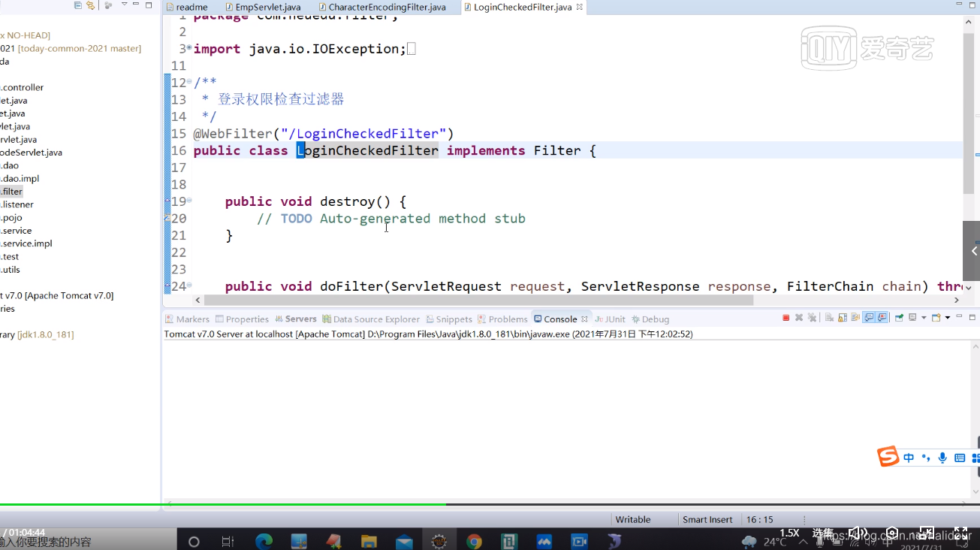Open Package Explorer View Menu triangle
This screenshot has height=550, width=980.
click(x=125, y=4)
